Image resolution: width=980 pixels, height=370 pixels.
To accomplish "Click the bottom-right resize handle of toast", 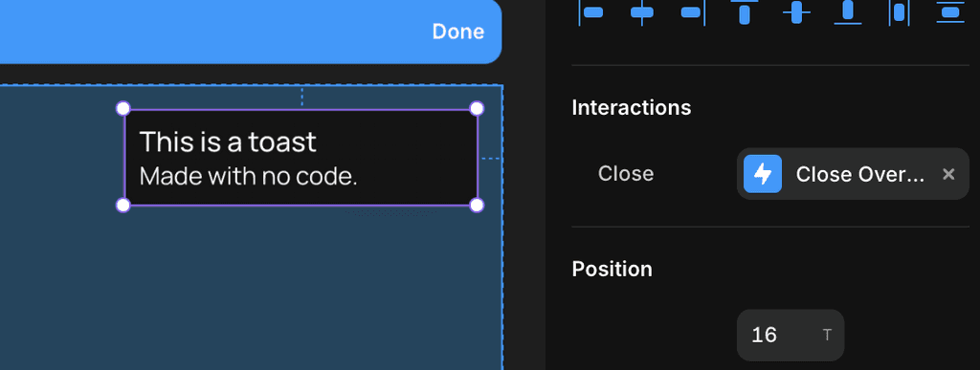I will pyautogui.click(x=477, y=206).
